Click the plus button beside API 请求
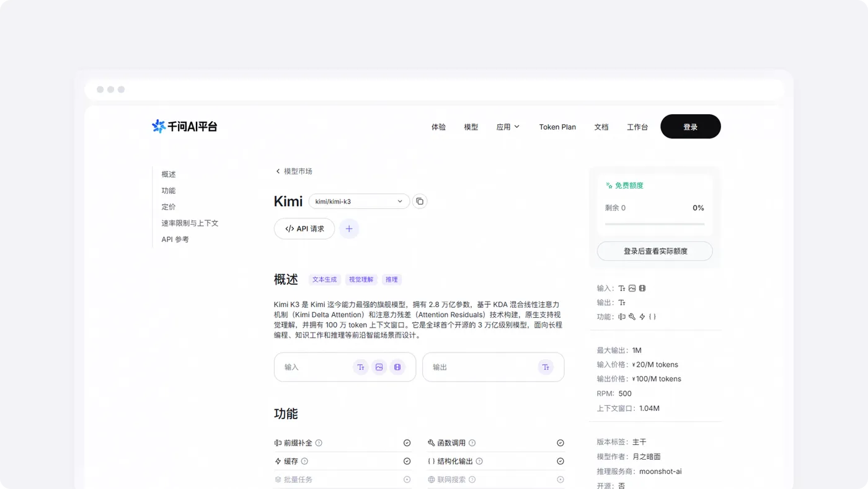Viewport: 868px width, 489px height. tap(349, 229)
